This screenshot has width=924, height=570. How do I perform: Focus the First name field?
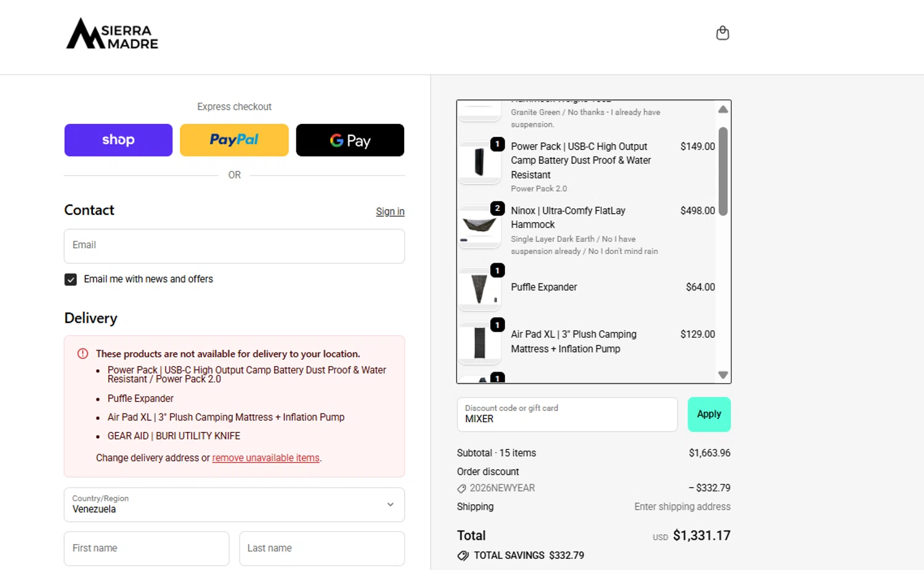(147, 548)
